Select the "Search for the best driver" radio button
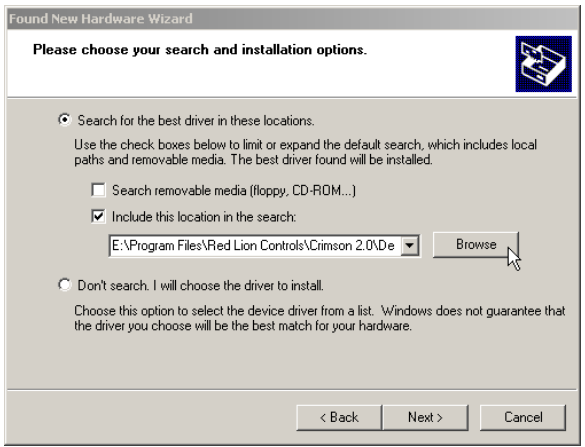The height and width of the screenshot is (447, 585). click(x=65, y=120)
